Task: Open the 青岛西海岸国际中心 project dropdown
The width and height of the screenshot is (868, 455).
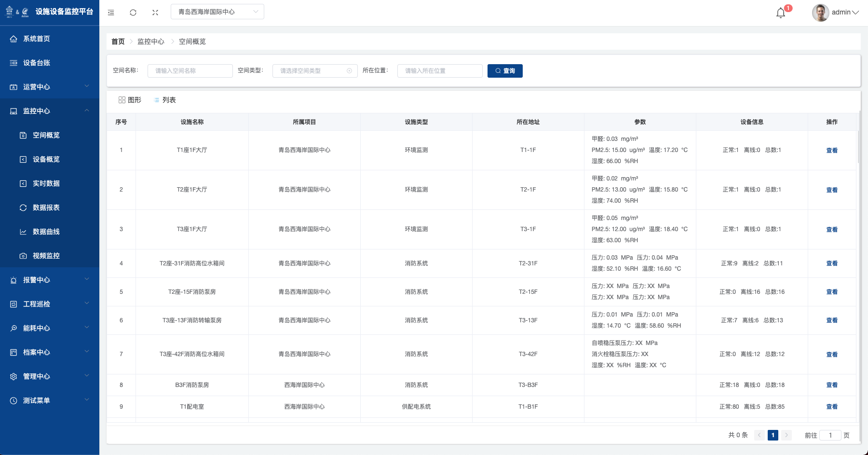Action: click(x=217, y=12)
